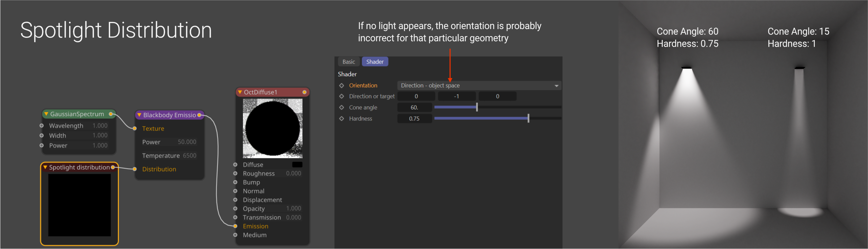The width and height of the screenshot is (868, 249).
Task: Click the GaussianSpectrum node output port
Action: tap(111, 114)
